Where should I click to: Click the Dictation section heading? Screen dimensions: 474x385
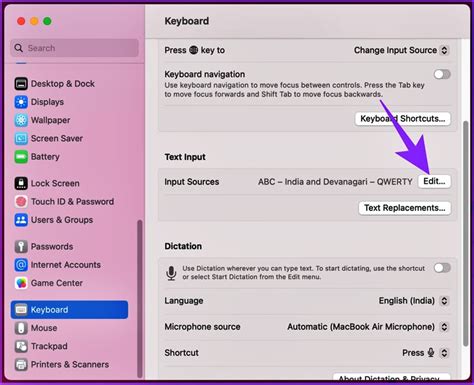183,246
